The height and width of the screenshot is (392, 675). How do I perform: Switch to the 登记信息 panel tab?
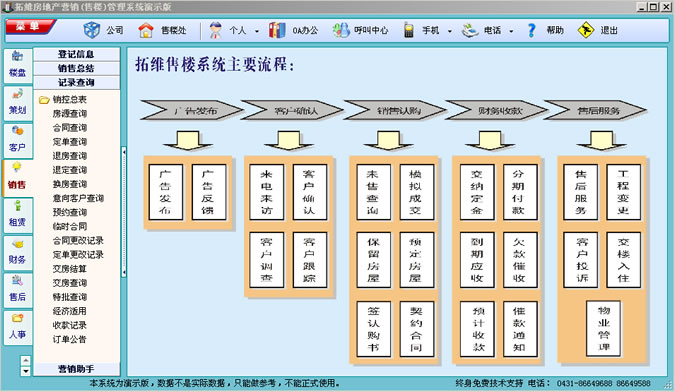click(x=76, y=54)
